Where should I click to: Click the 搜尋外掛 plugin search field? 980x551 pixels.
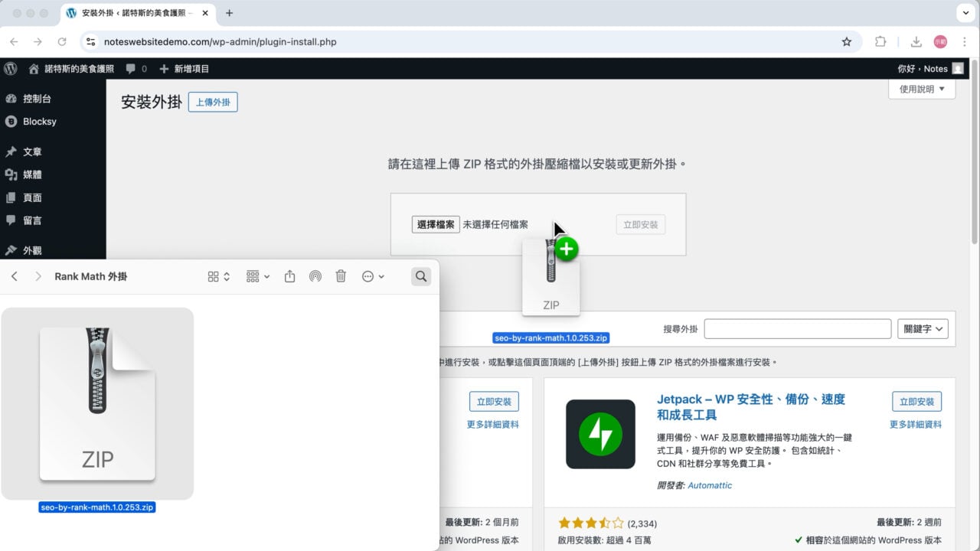click(x=798, y=328)
